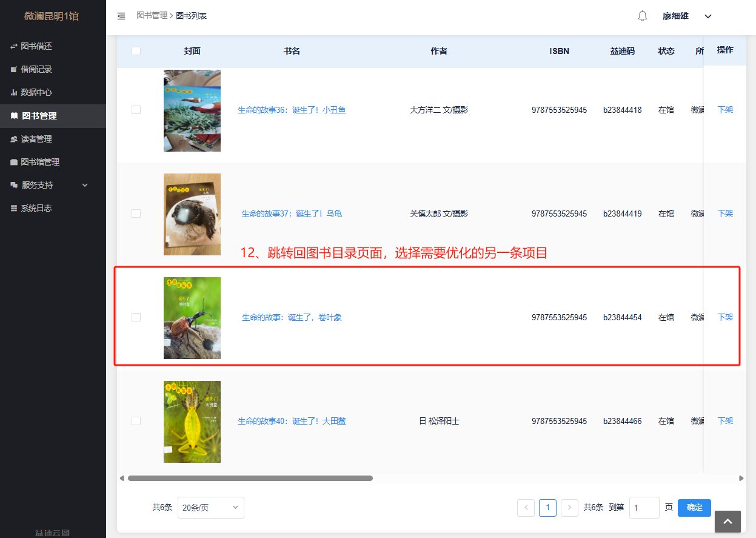Check the 卷叶象 book row checkbox

point(136,317)
